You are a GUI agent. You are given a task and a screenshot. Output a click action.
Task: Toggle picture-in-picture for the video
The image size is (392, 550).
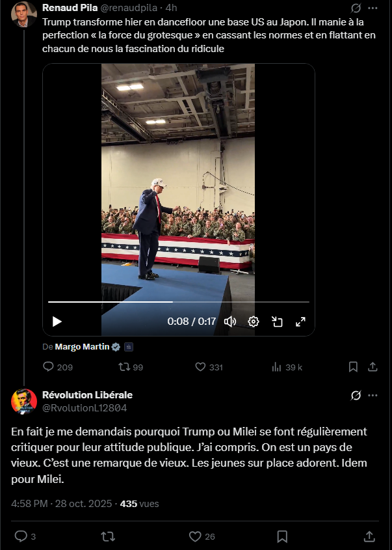pyautogui.click(x=277, y=321)
